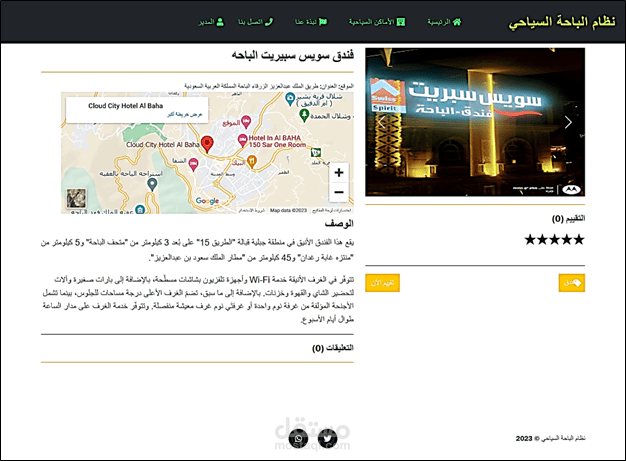Screen dimensions: 626x461
Task: Go to the المدير admin login
Action: tap(211, 22)
